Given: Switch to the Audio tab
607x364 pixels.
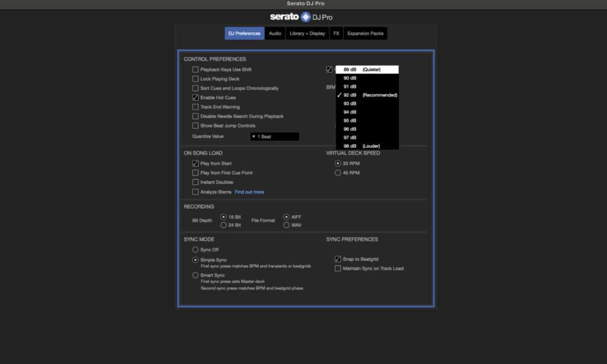Looking at the screenshot, I should (274, 33).
